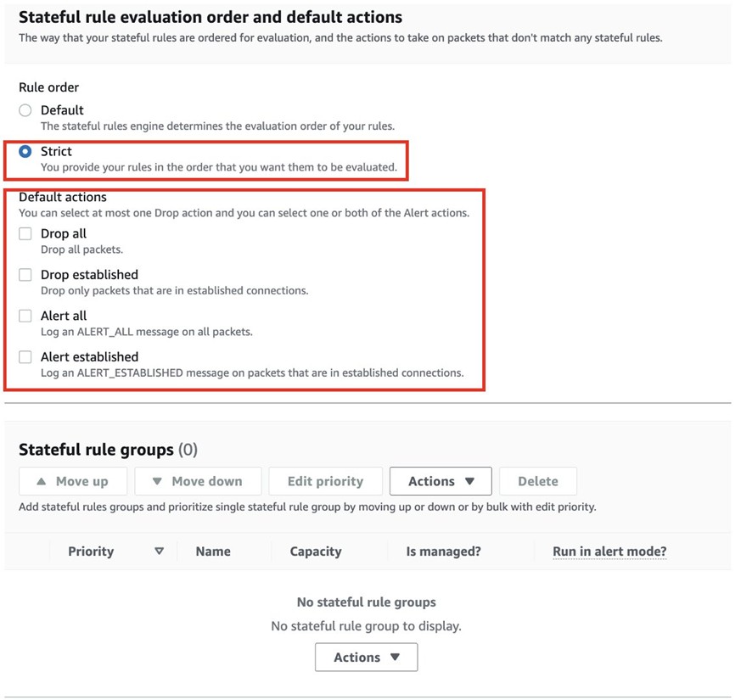Enable Alert established default action

pos(25,357)
